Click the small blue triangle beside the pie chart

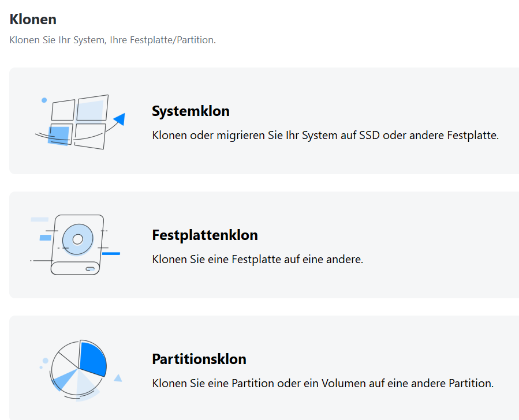pos(118,378)
